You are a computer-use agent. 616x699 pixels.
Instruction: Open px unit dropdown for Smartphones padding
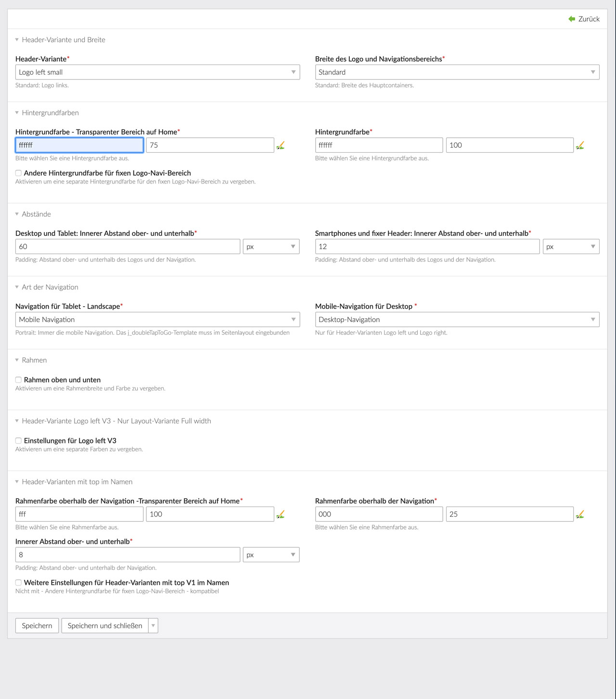pos(571,246)
